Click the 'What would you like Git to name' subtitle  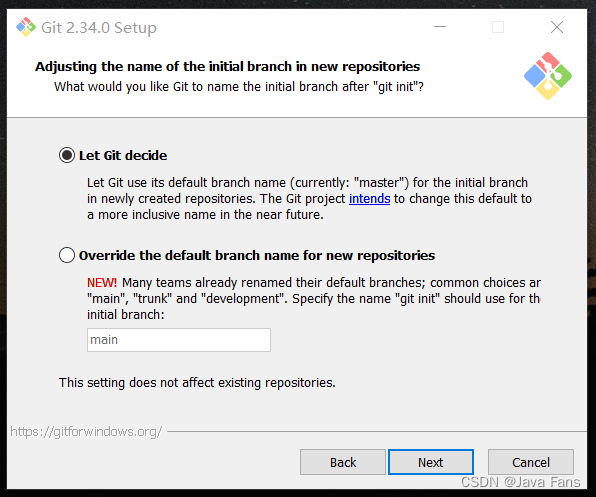point(239,87)
